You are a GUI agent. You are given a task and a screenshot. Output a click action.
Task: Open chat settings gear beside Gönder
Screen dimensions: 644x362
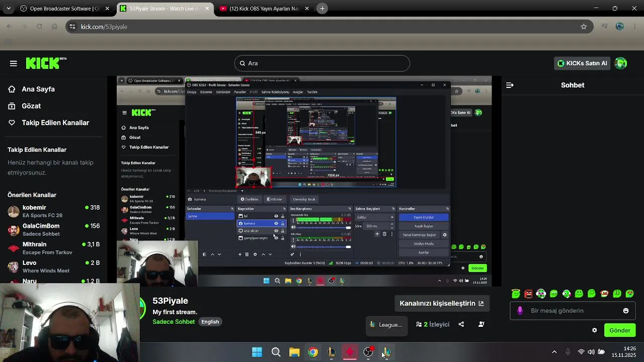click(594, 330)
